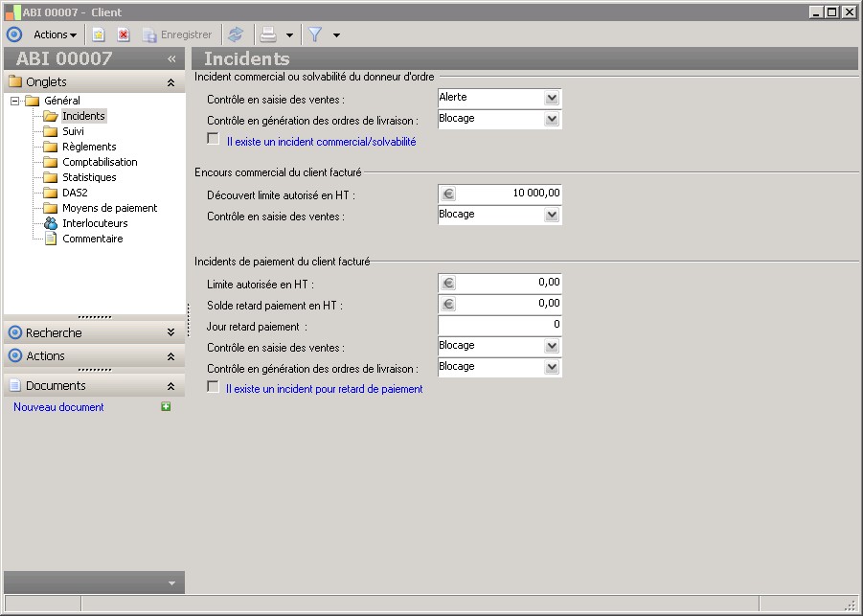Click the Interlocuteurs people icon
Screen dimensions: 863x616
click(x=51, y=223)
